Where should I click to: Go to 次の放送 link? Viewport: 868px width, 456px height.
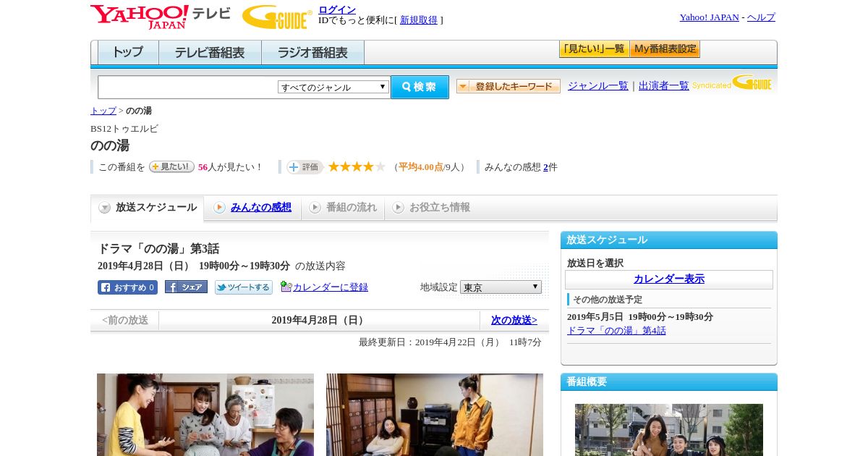tap(514, 320)
